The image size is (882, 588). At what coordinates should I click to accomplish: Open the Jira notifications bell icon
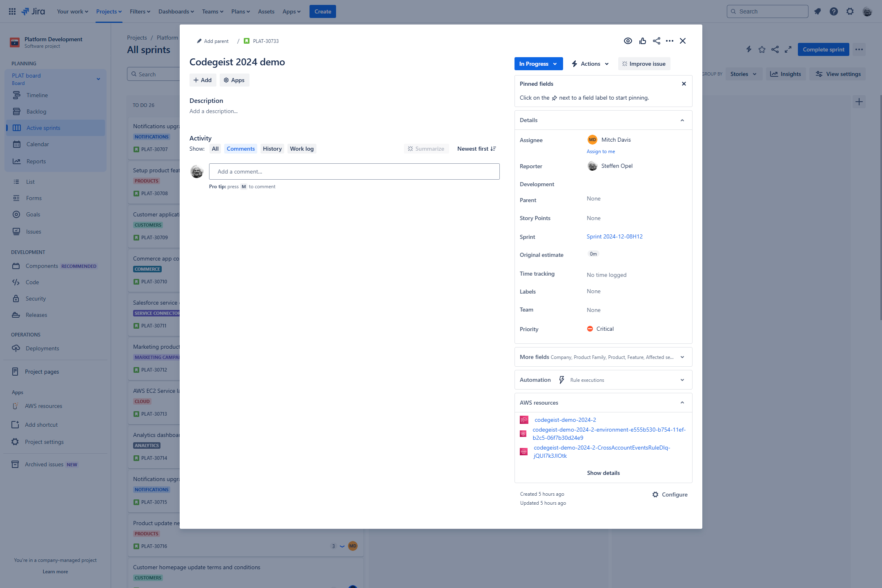[817, 11]
